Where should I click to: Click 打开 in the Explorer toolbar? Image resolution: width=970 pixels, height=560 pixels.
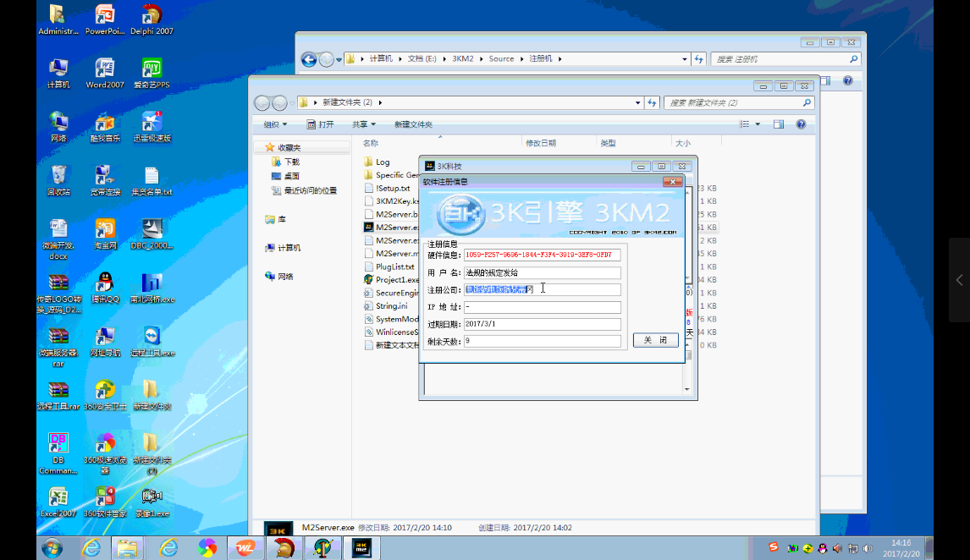pyautogui.click(x=320, y=124)
